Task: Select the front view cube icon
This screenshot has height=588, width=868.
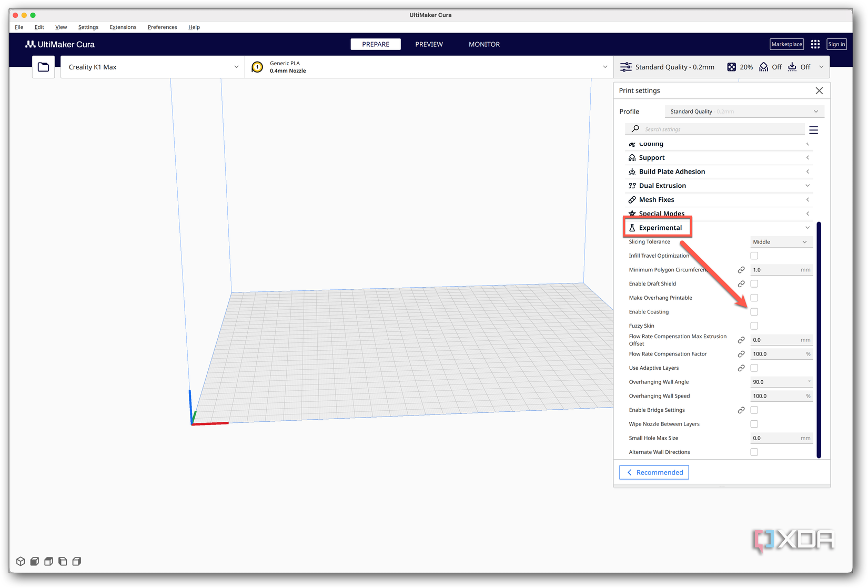Action: (34, 561)
